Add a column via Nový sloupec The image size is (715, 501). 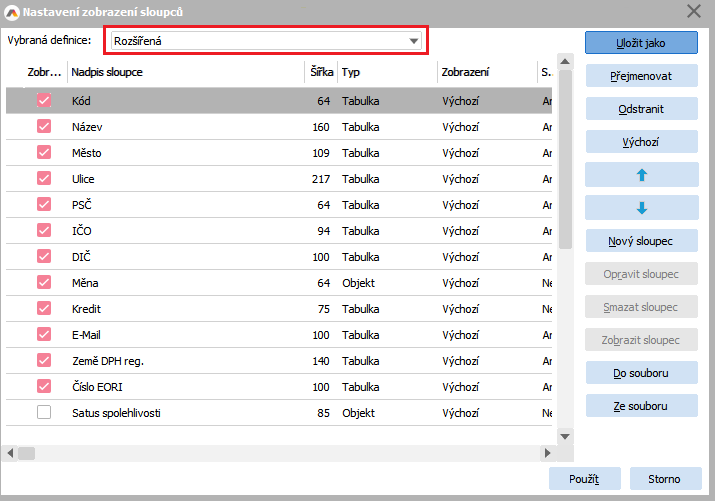641,241
